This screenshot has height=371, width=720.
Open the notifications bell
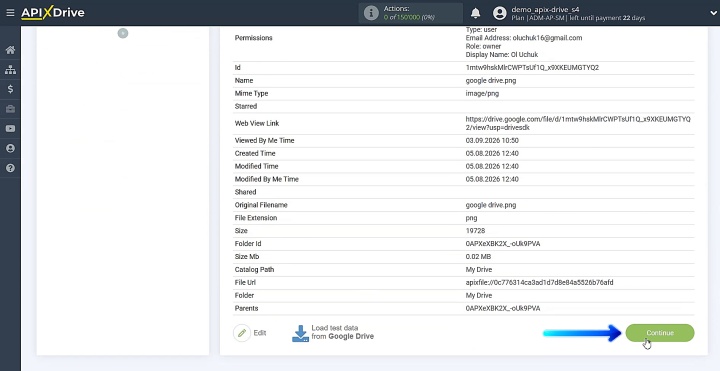click(476, 13)
